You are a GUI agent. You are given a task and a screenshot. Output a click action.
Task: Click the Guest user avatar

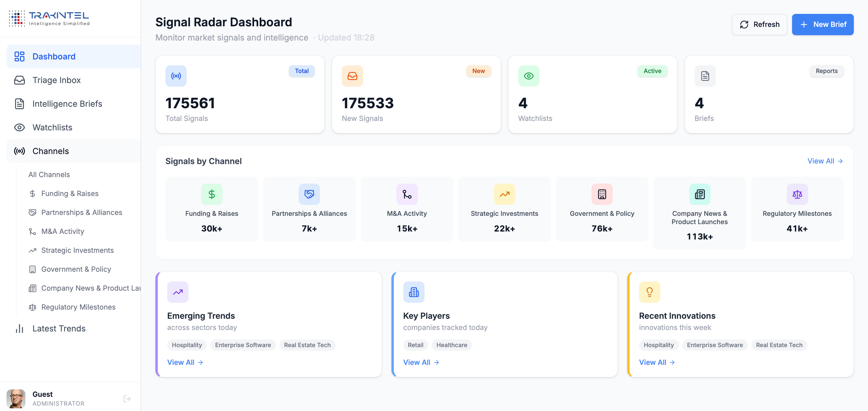16,399
